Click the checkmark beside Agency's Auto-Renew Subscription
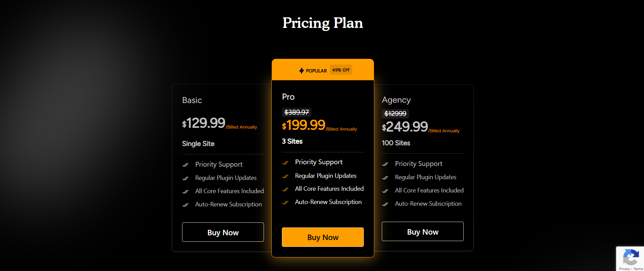 (386, 204)
